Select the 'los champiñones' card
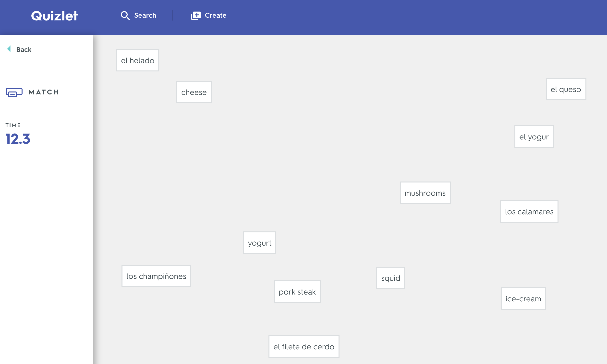Screen dimensions: 607x364 tap(156, 276)
